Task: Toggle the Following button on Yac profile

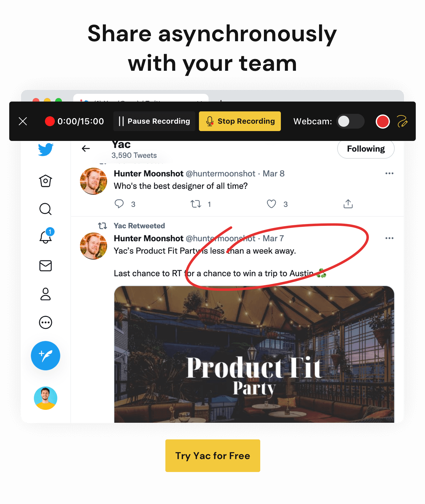Action: (x=366, y=149)
